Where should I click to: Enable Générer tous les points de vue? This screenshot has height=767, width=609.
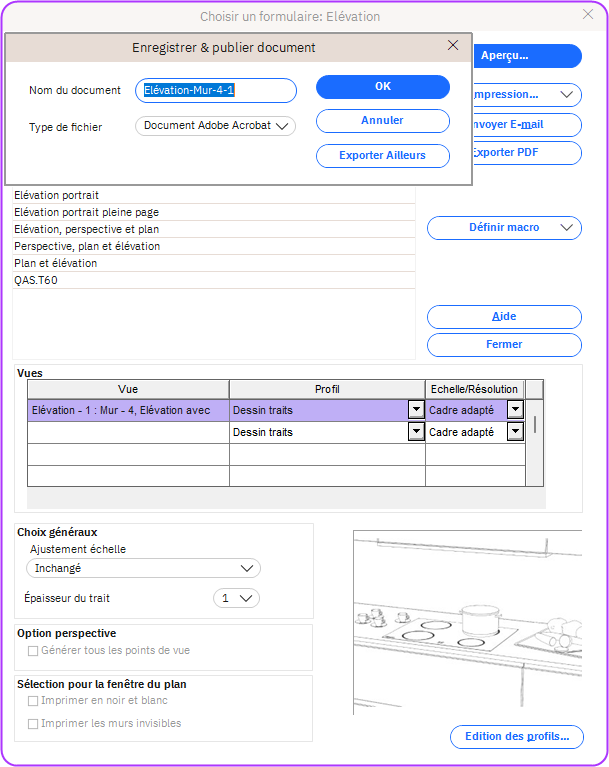pos(34,651)
